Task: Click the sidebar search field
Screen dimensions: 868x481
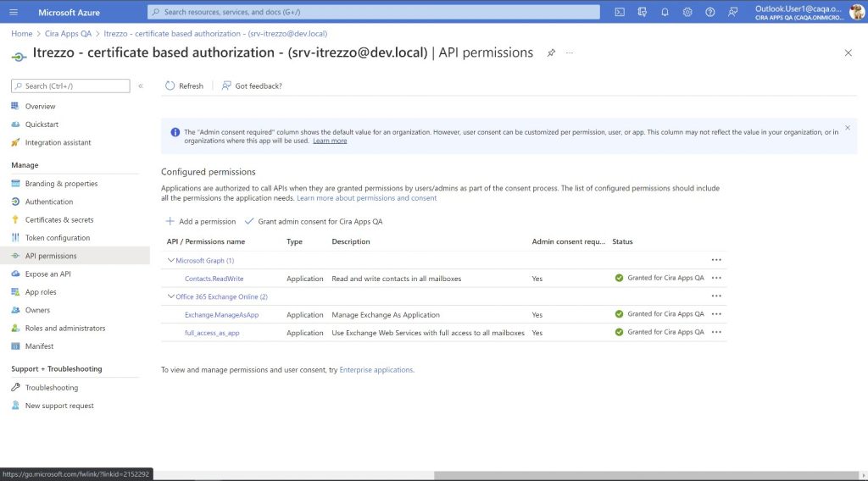Action: pyautogui.click(x=71, y=86)
